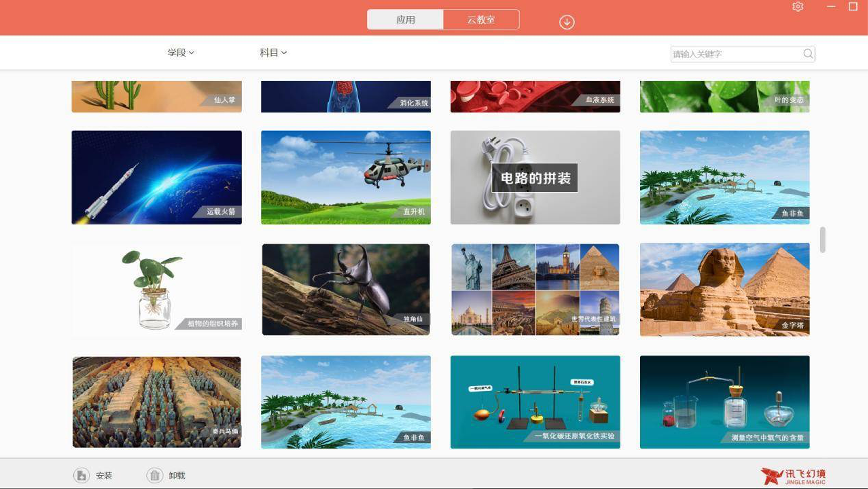Open the 测量空气中氧气的含量 experiment
The width and height of the screenshot is (868, 489).
point(724,402)
